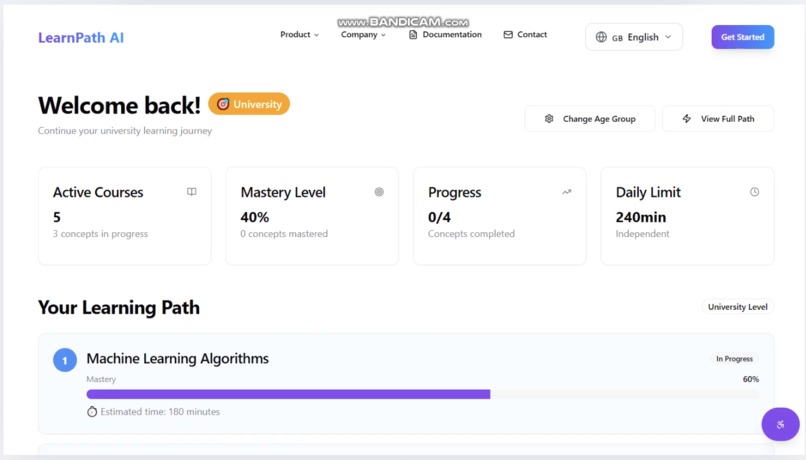The height and width of the screenshot is (460, 806).
Task: Click the LearnPath AI logo
Action: [81, 38]
